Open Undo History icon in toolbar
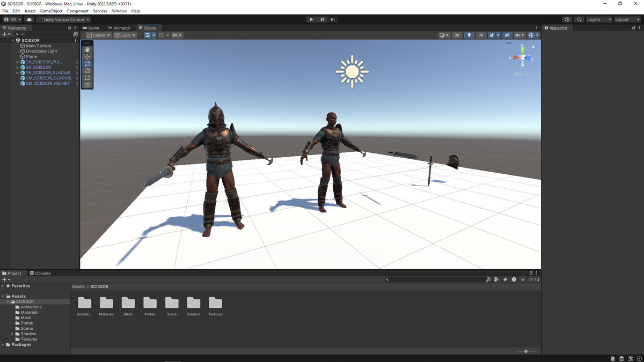 [567, 19]
